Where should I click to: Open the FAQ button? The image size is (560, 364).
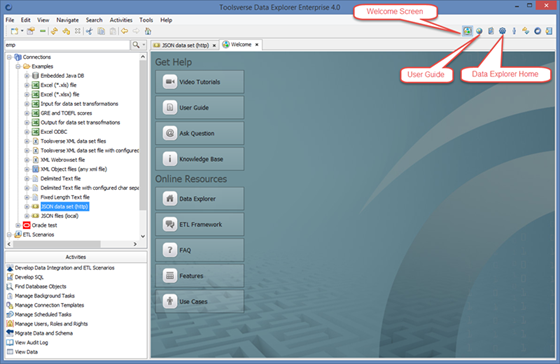[x=200, y=250]
